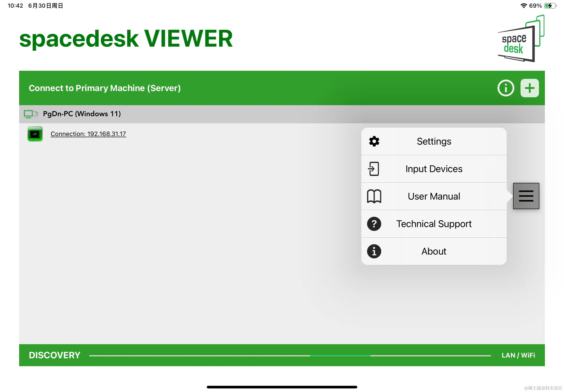Click the spacedesk logo at top right

click(521, 38)
